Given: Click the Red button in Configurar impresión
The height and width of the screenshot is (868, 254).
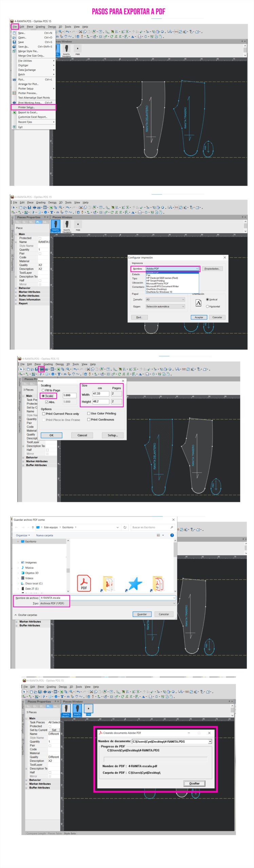Looking at the screenshot, I should point(139,317).
